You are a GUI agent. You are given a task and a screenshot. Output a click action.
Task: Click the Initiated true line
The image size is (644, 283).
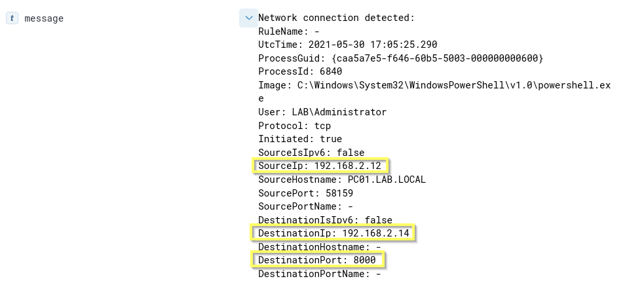click(300, 139)
